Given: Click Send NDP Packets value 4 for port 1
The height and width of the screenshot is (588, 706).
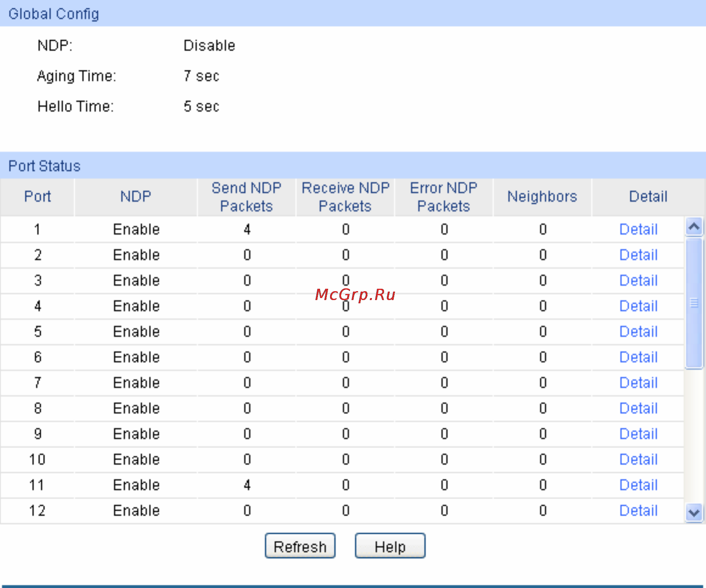Looking at the screenshot, I should tap(247, 230).
